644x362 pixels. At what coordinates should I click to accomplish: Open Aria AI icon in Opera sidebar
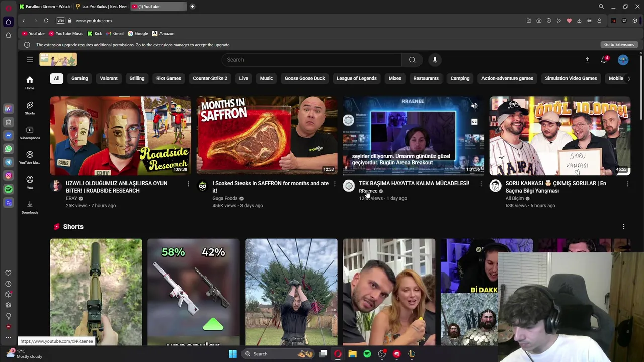click(8, 109)
